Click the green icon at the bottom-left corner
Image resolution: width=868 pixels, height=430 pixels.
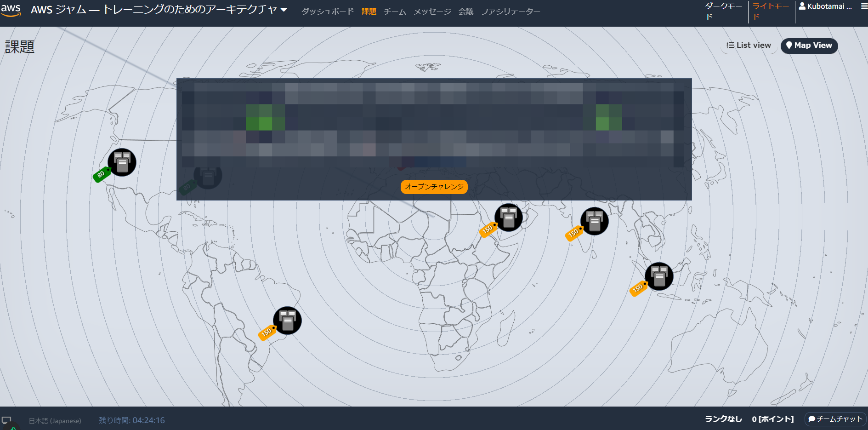click(13, 427)
